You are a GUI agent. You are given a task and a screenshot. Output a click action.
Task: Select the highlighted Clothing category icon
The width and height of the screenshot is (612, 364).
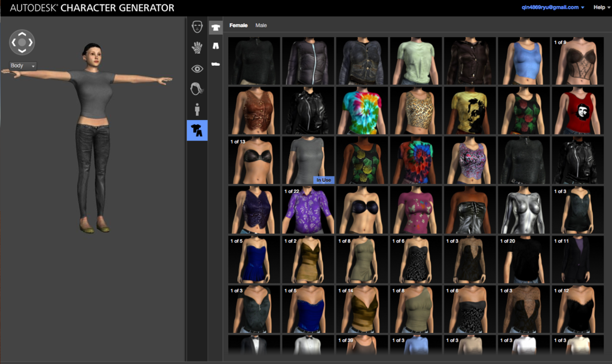click(x=197, y=130)
